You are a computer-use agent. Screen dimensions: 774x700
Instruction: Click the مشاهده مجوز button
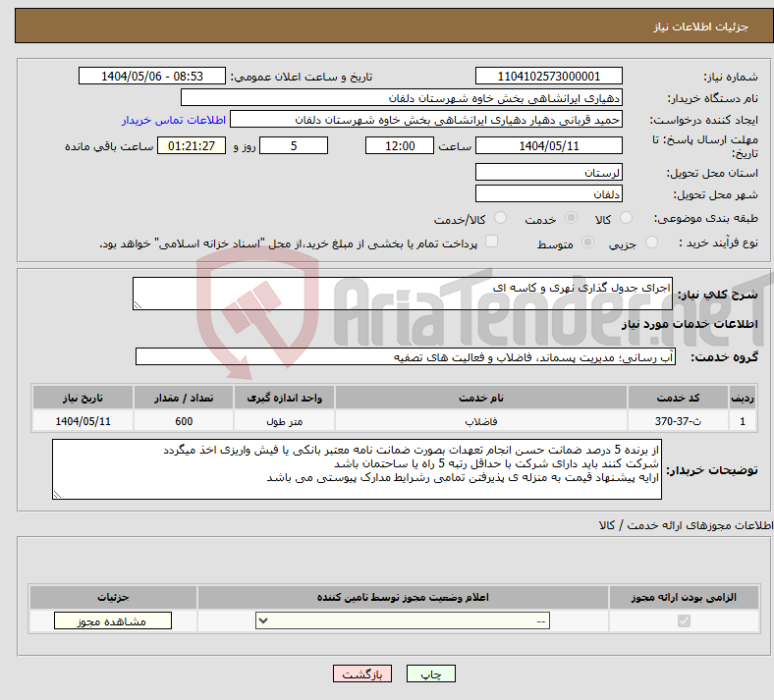(x=113, y=620)
